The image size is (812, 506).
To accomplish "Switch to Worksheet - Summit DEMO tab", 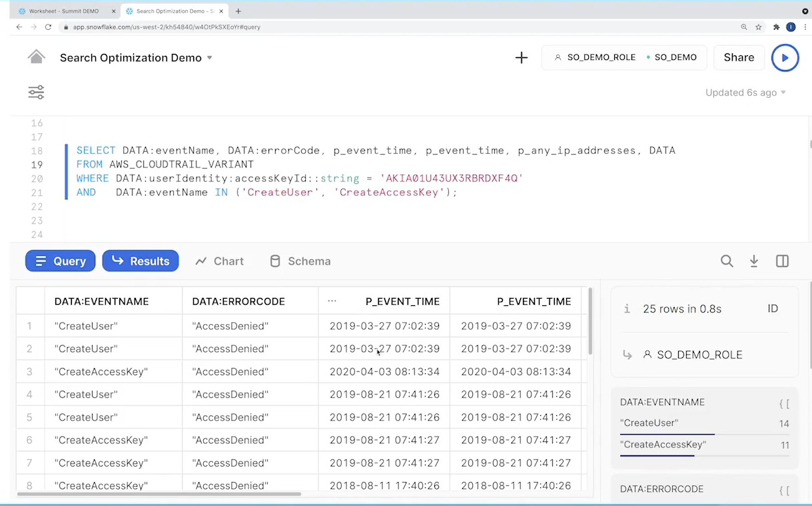I will coord(63,11).
